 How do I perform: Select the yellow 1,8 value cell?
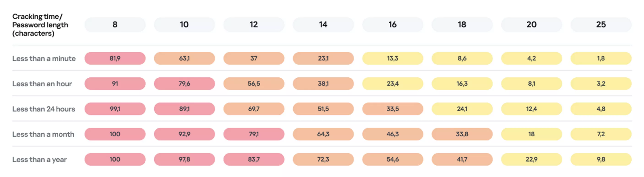click(x=601, y=58)
